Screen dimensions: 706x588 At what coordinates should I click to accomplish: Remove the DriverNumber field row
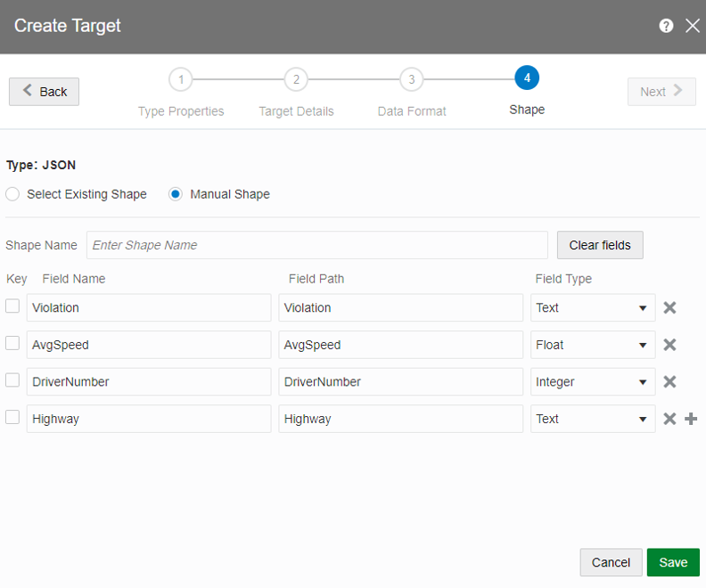[670, 381]
